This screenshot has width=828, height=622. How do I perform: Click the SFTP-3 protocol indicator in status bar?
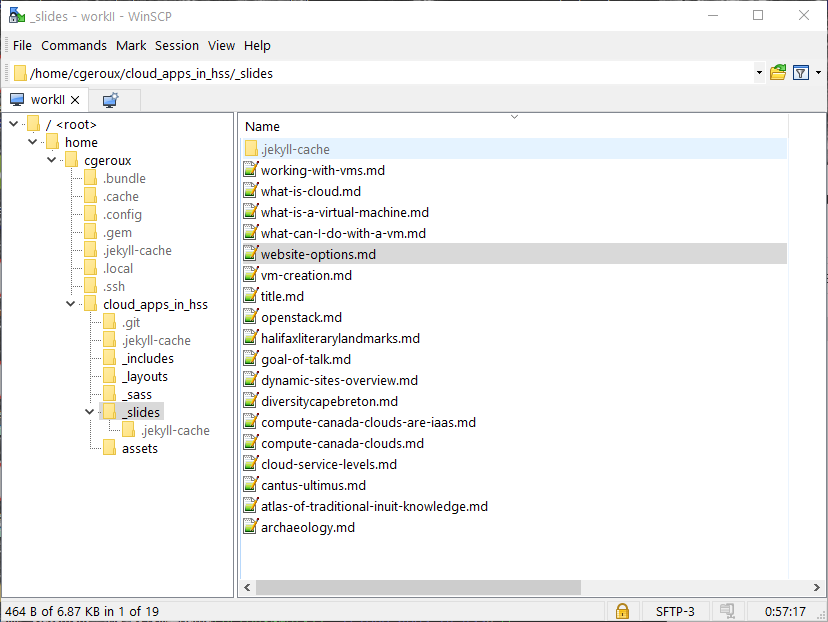click(x=675, y=611)
